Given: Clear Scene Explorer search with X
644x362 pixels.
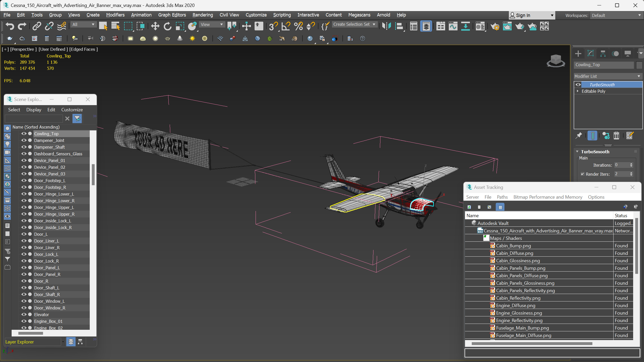Looking at the screenshot, I should click(67, 119).
